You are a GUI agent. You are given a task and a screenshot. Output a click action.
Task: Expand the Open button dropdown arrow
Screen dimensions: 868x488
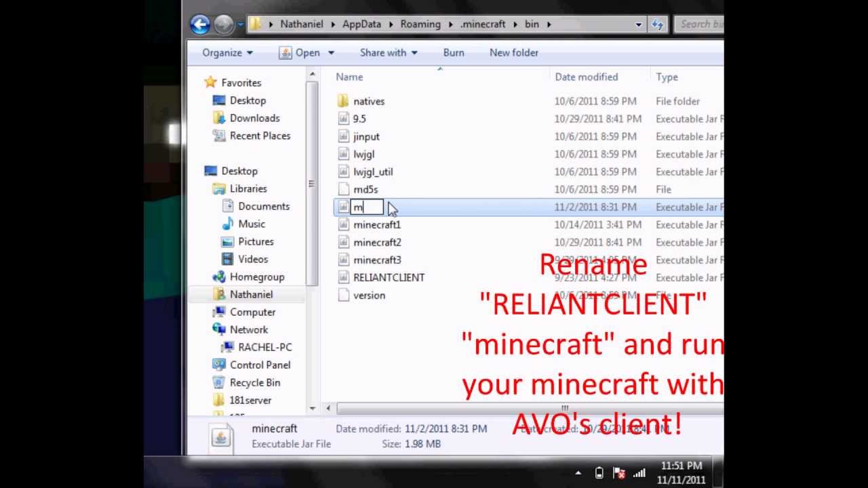331,52
